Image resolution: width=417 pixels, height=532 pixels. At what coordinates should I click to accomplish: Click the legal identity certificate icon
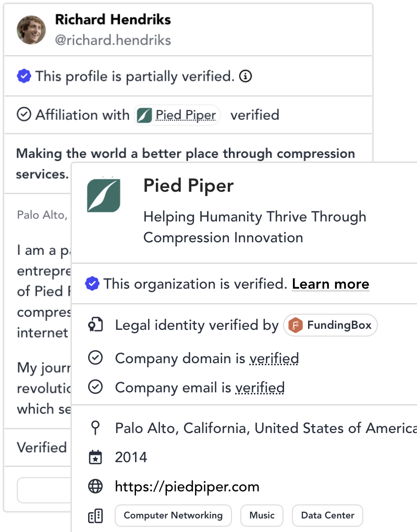pyautogui.click(x=95, y=326)
